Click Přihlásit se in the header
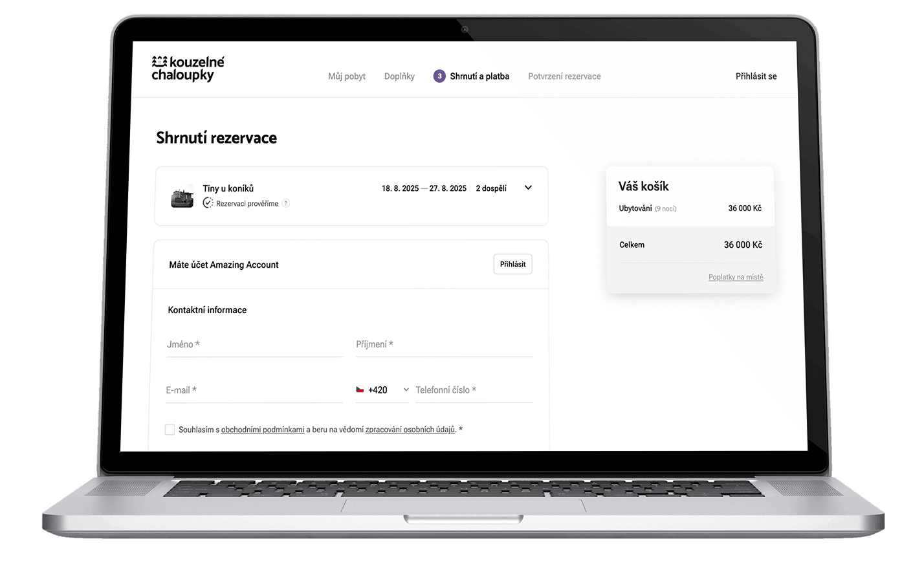The width and height of the screenshot is (924, 561). [756, 76]
